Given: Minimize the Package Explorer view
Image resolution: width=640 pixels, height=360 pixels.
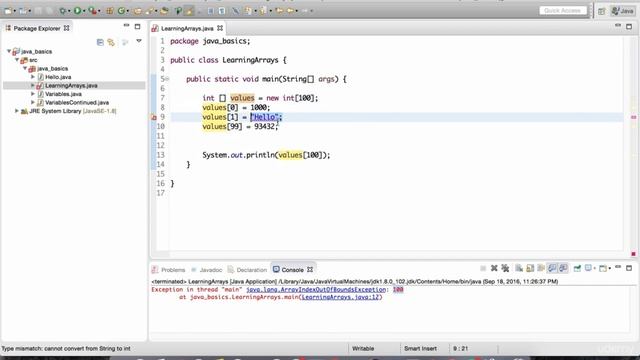Looking at the screenshot, I should click(x=126, y=26).
